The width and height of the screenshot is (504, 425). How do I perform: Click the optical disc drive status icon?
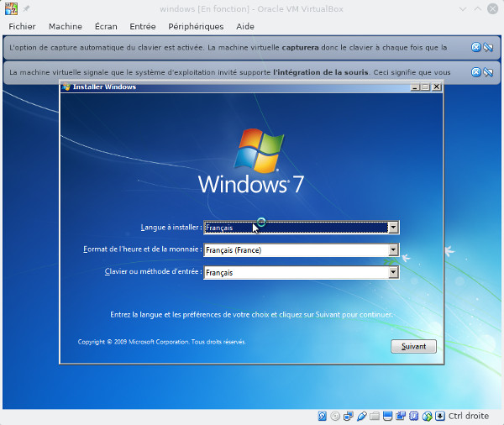coord(335,416)
